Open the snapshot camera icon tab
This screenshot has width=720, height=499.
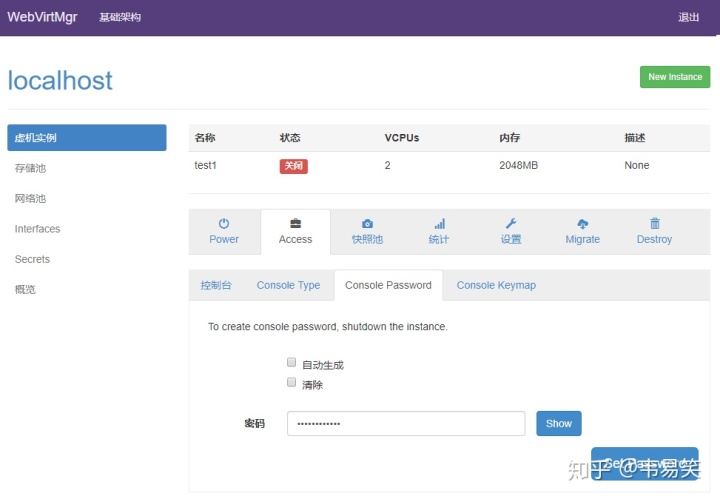(x=367, y=224)
